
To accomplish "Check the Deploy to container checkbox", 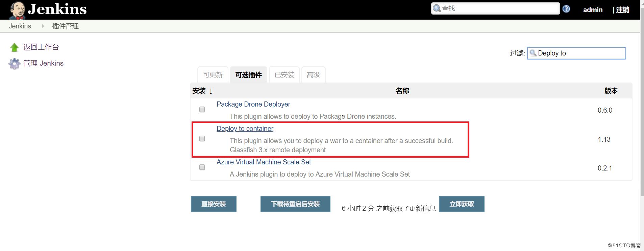I will coord(202,138).
